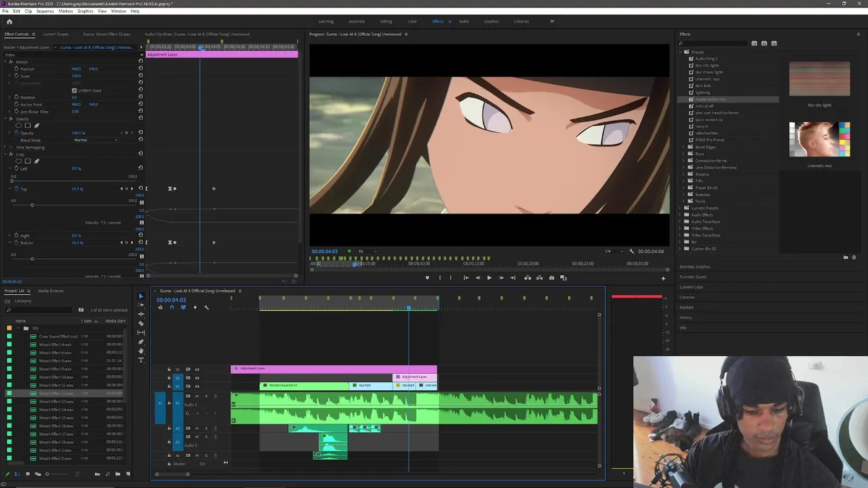Reset the Position parameter
Image resolution: width=868 pixels, height=488 pixels.
(x=140, y=68)
